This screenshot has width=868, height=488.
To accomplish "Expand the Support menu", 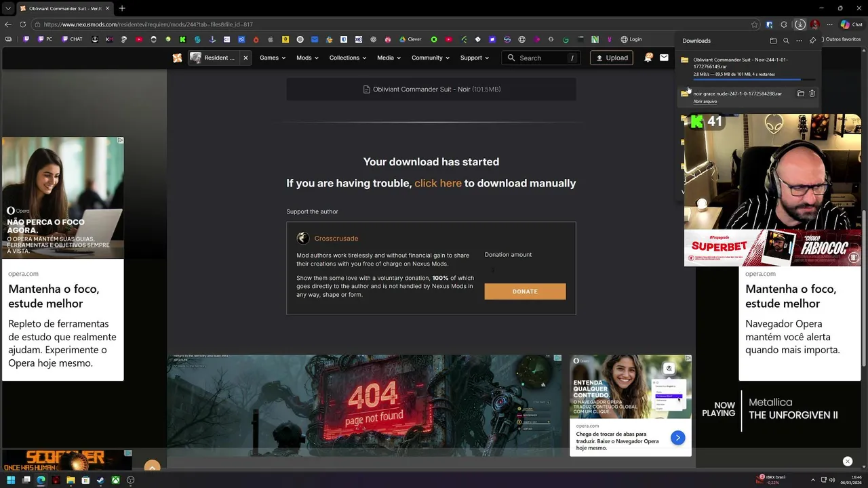I will (475, 58).
